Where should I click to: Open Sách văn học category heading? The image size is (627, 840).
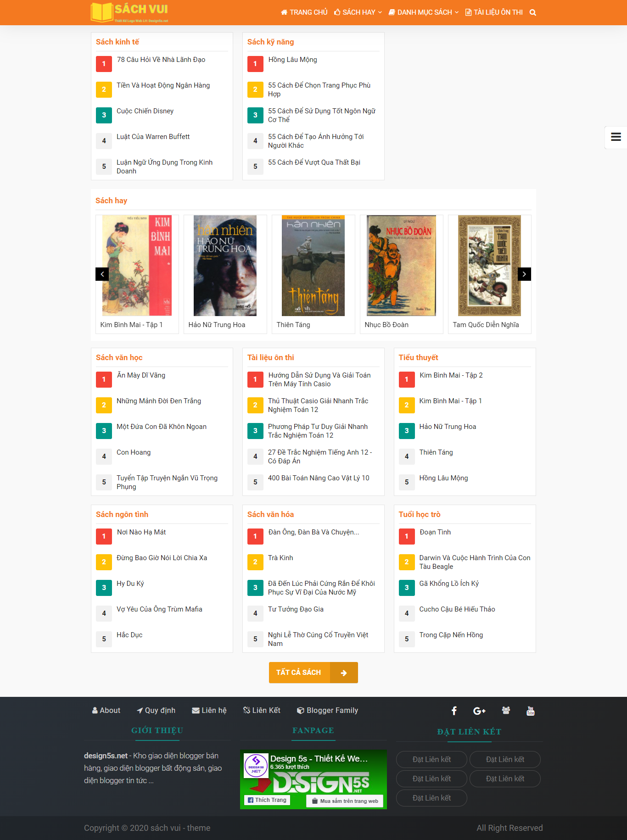coord(119,357)
